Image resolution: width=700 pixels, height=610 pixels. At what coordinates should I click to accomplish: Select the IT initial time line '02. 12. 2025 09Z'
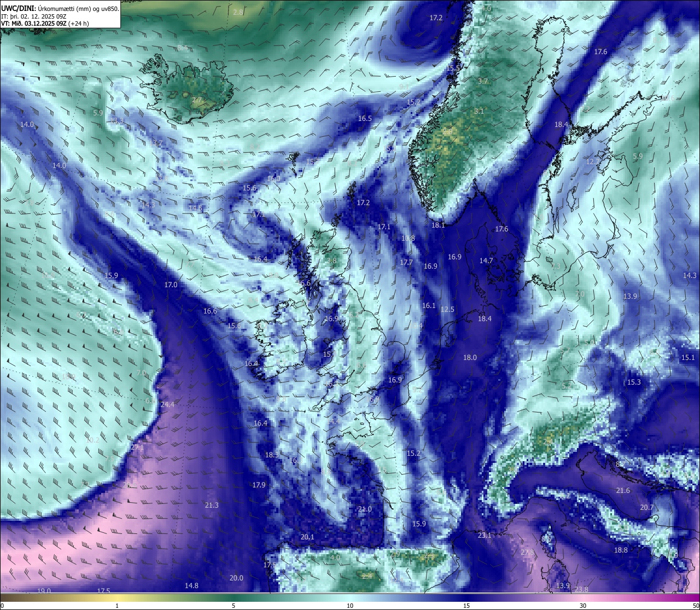tap(44, 16)
